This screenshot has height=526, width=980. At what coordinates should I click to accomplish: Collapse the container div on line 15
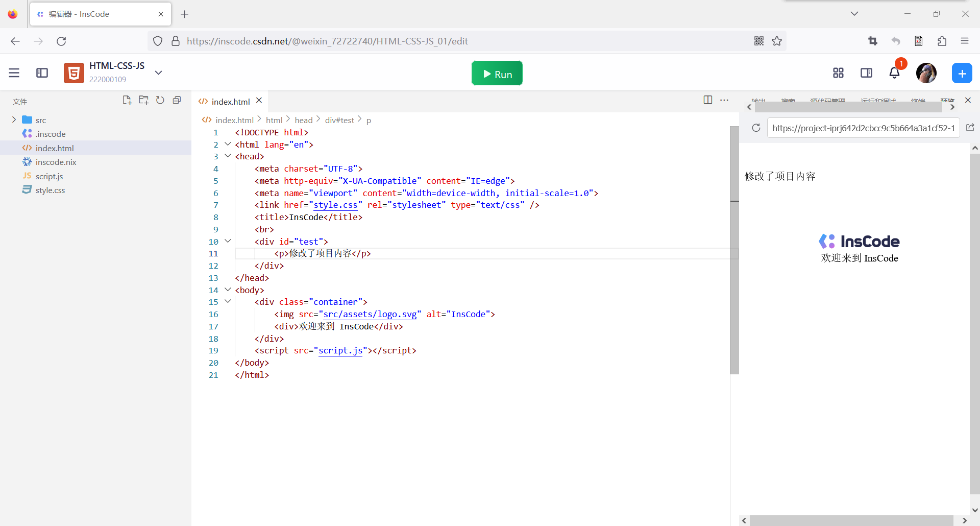(x=228, y=301)
